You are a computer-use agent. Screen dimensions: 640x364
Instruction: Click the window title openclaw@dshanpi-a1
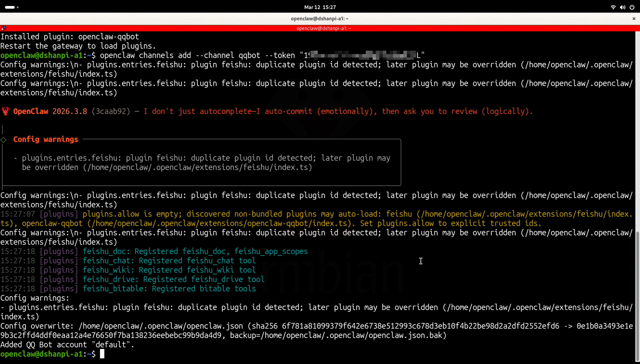pos(319,19)
